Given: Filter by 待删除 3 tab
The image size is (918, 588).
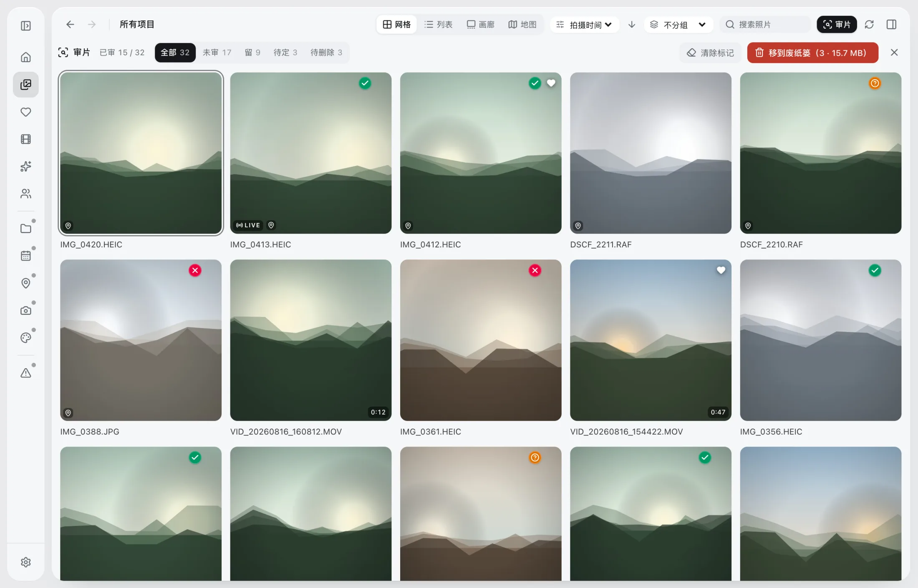Looking at the screenshot, I should coord(326,53).
